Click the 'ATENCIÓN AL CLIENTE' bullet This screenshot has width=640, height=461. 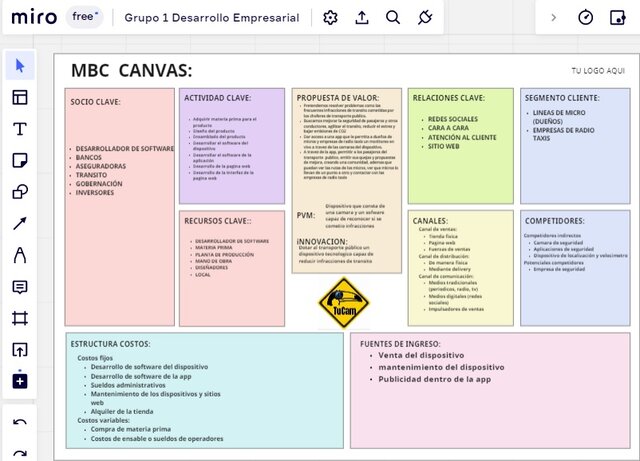(462, 138)
